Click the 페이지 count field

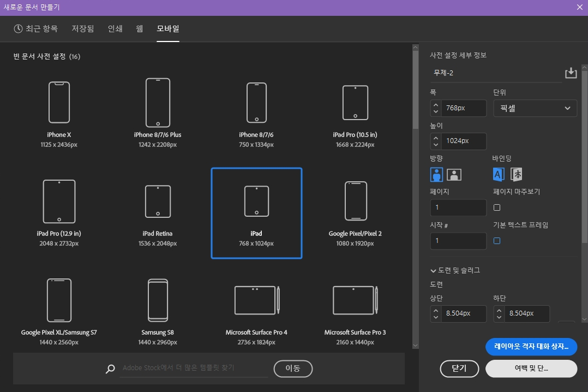click(x=458, y=207)
